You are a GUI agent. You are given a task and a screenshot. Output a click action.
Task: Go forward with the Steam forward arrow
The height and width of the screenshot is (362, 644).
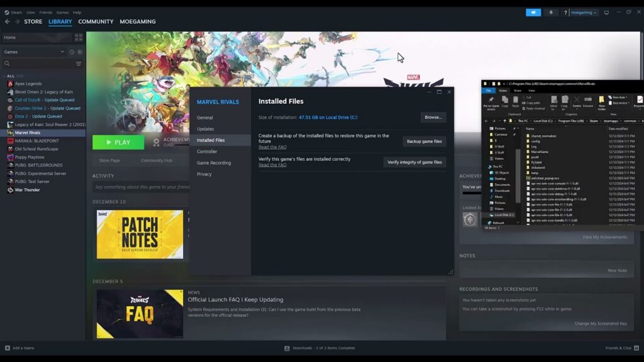click(x=17, y=21)
